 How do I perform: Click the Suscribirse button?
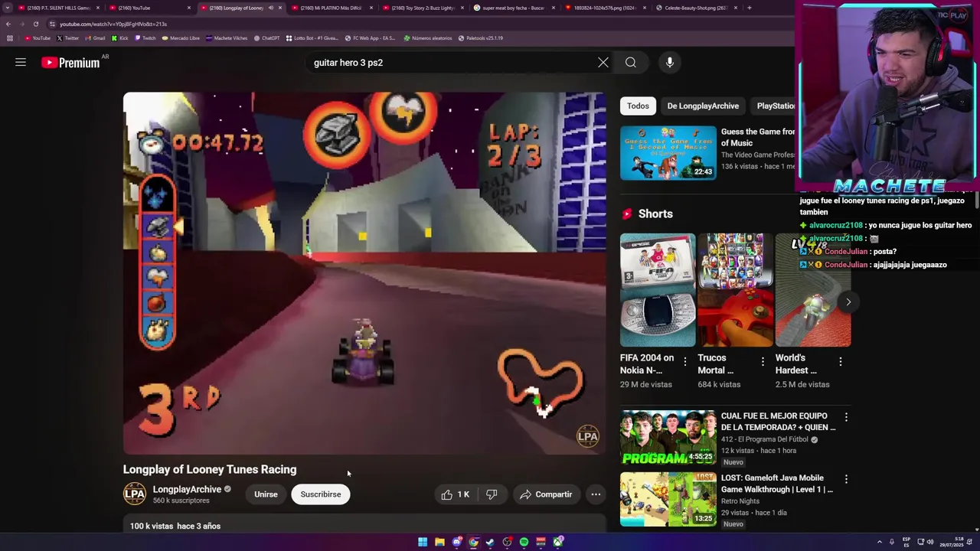point(321,494)
